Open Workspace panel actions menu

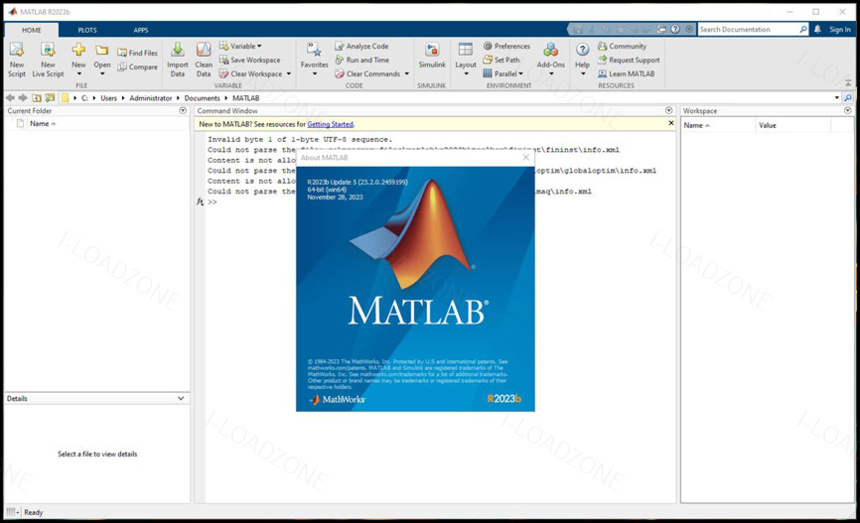click(847, 110)
